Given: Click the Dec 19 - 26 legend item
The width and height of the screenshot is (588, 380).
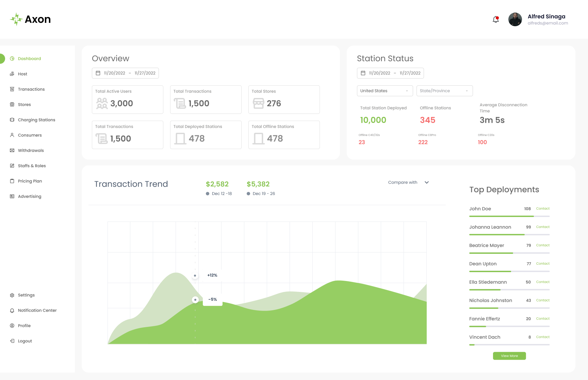Looking at the screenshot, I should click(x=261, y=194).
